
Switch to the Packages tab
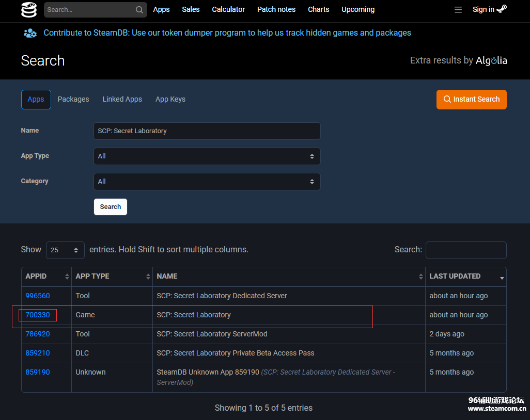73,100
